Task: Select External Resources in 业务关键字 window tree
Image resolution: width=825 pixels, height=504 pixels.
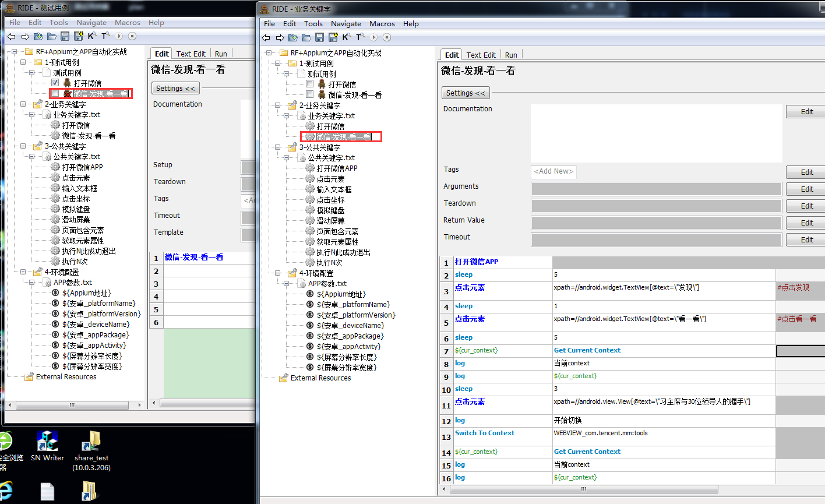Action: (321, 378)
